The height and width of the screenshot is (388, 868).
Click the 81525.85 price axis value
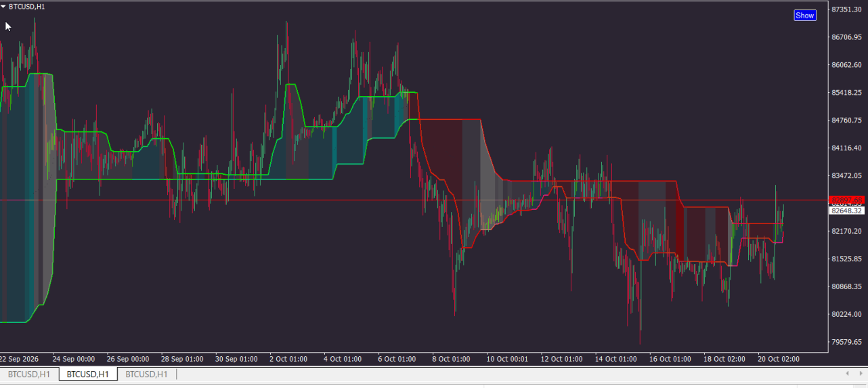coord(846,259)
